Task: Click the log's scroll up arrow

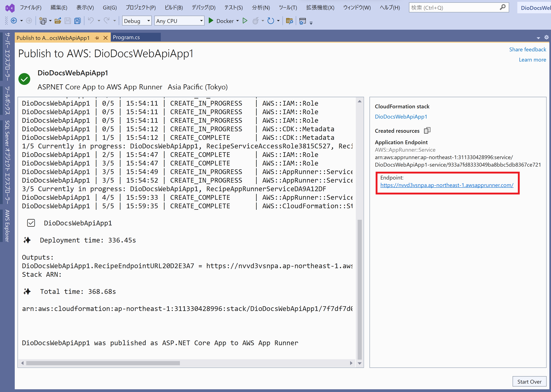Action: click(360, 101)
